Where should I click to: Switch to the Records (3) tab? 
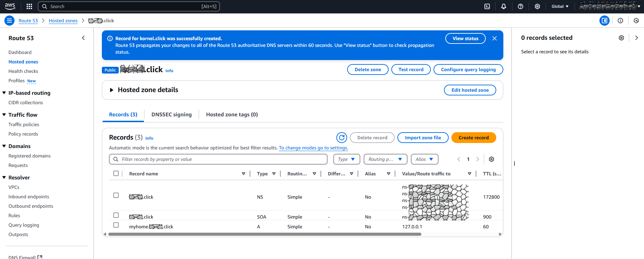123,115
